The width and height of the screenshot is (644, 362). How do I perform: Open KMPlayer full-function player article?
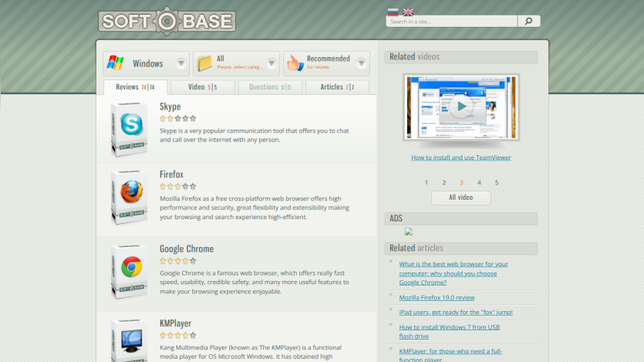point(450,355)
